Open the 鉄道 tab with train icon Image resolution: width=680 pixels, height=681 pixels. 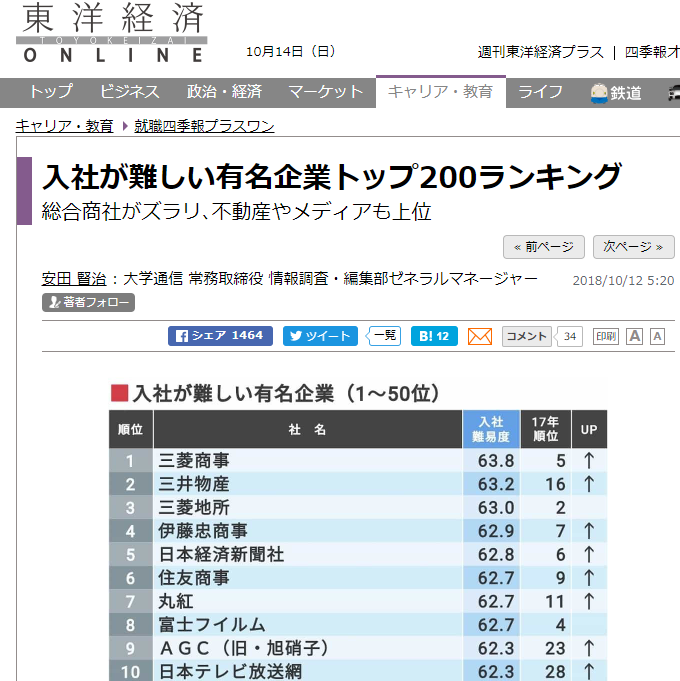(616, 93)
